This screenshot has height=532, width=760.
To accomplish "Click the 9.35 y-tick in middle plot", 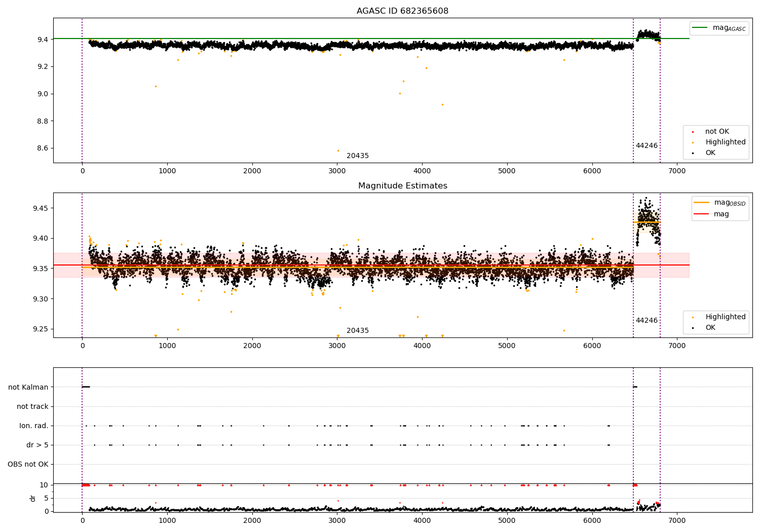I will click(41, 269).
